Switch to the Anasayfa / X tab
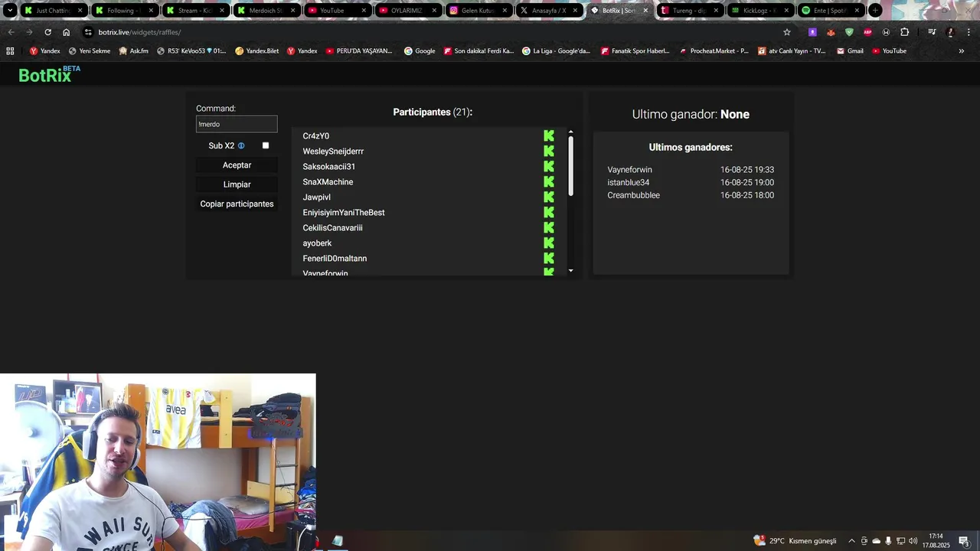This screenshot has width=980, height=551. point(548,11)
